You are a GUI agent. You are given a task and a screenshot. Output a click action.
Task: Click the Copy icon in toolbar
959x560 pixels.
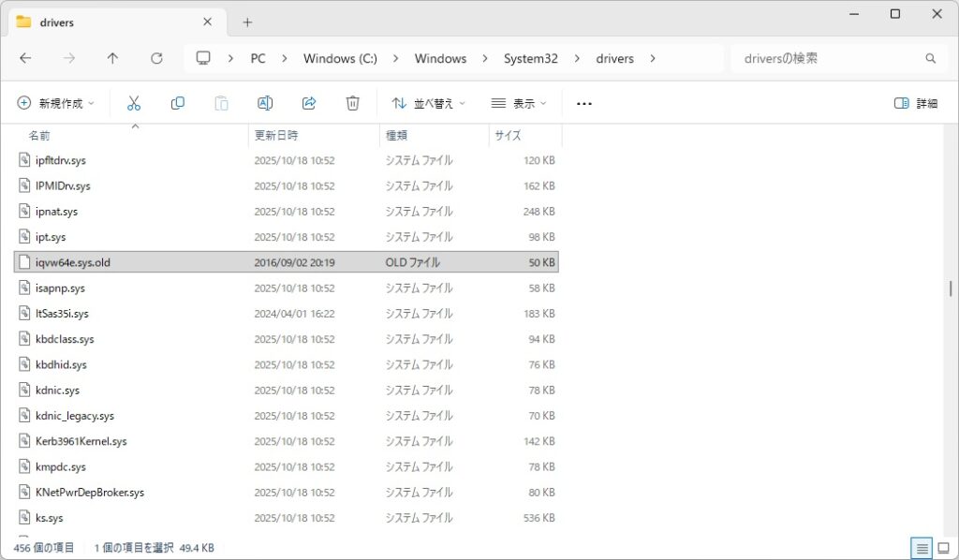[x=177, y=103]
